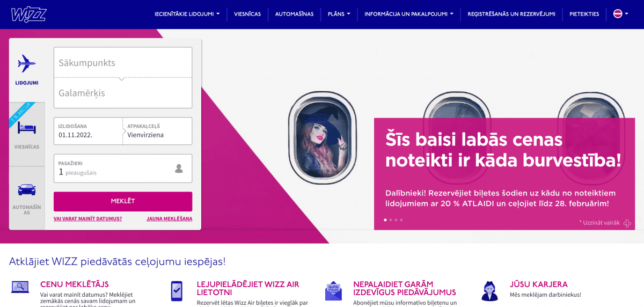Click the newsletter envelope icon

click(333, 290)
